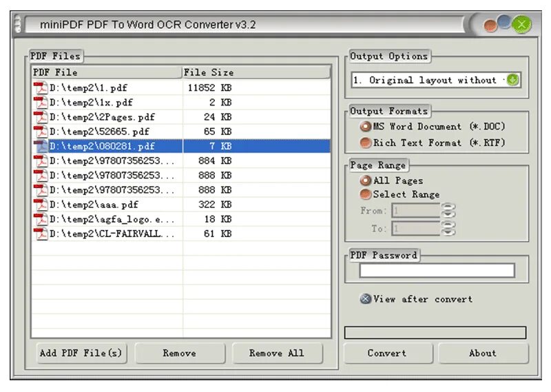Click the To page number field
Image resolution: width=551 pixels, height=392 pixels.
[416, 229]
